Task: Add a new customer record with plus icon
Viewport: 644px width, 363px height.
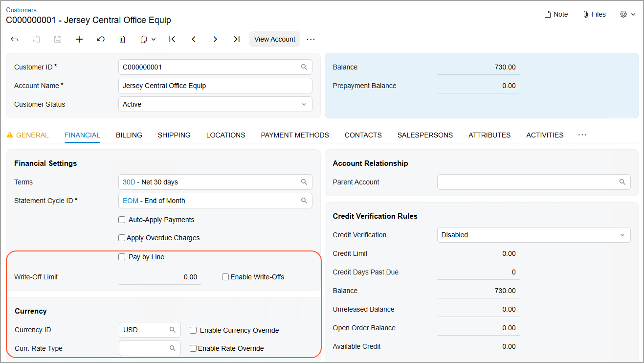Action: (79, 39)
